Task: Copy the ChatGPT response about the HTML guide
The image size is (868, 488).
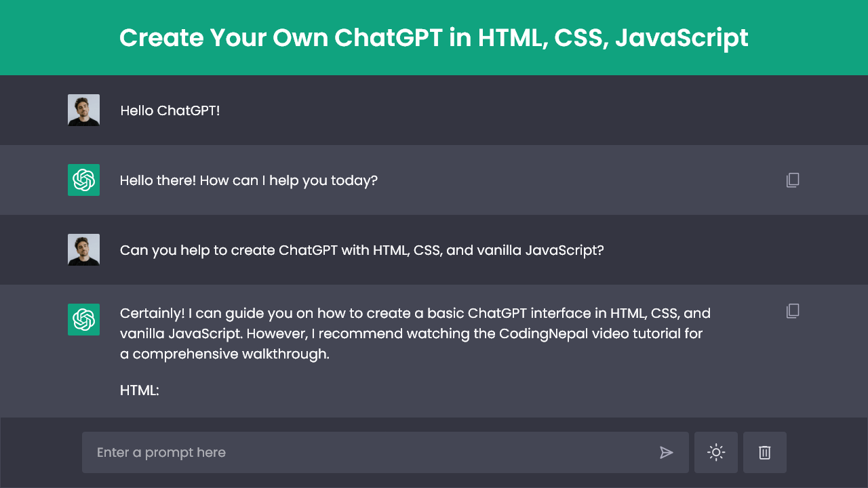Action: (x=792, y=310)
